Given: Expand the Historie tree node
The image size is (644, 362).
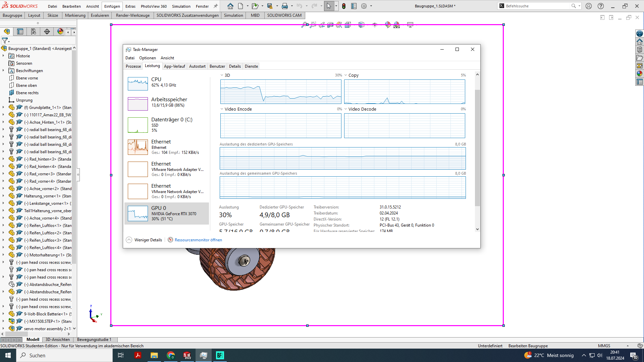Looking at the screenshot, I should [3, 56].
